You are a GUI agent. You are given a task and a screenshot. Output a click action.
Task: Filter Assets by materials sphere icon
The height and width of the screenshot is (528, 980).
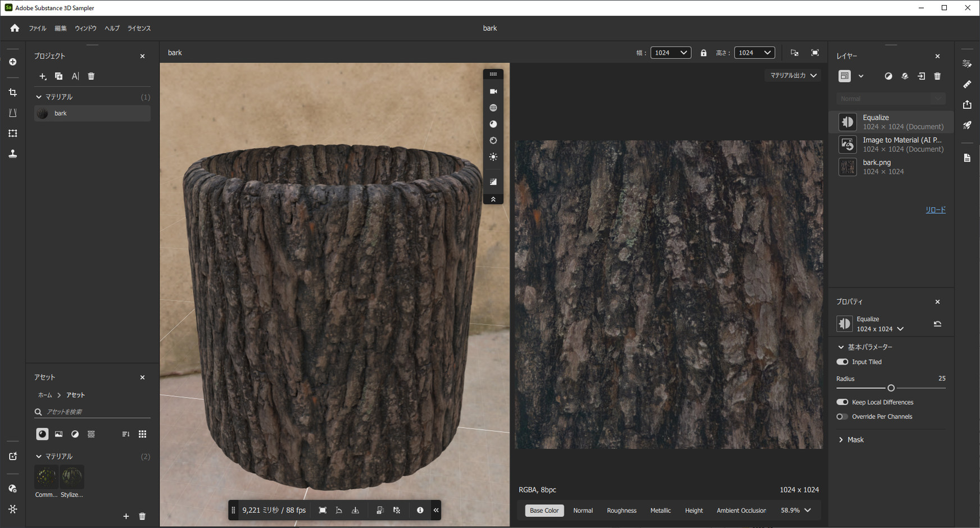[42, 434]
